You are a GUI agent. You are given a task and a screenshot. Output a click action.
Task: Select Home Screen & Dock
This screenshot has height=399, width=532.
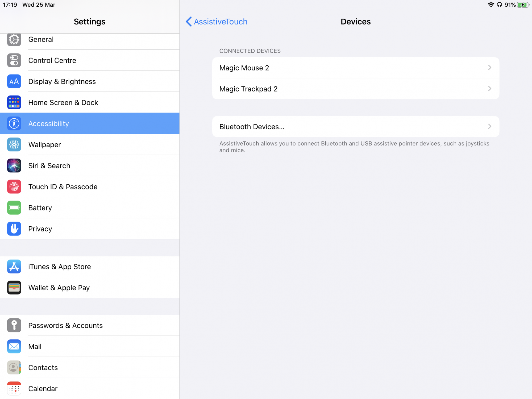[90, 102]
